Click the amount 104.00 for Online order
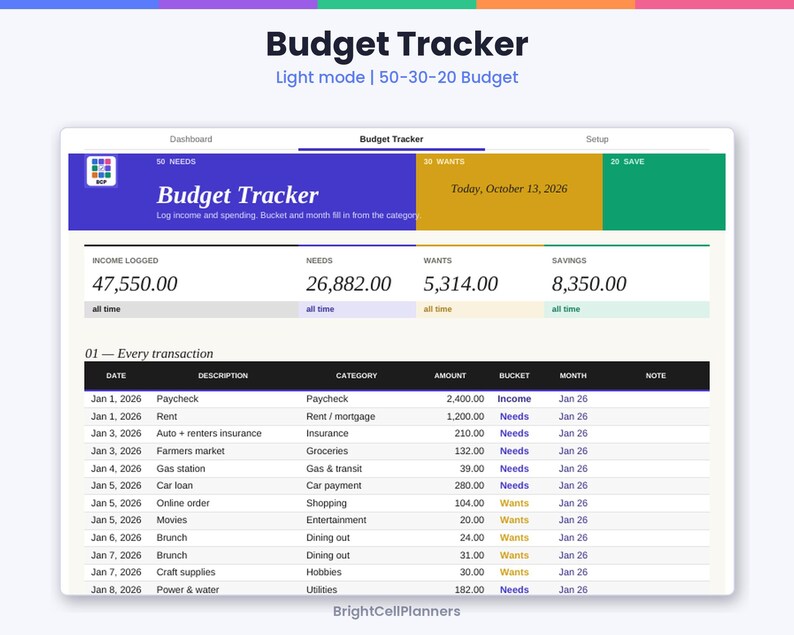The width and height of the screenshot is (794, 635). (469, 503)
